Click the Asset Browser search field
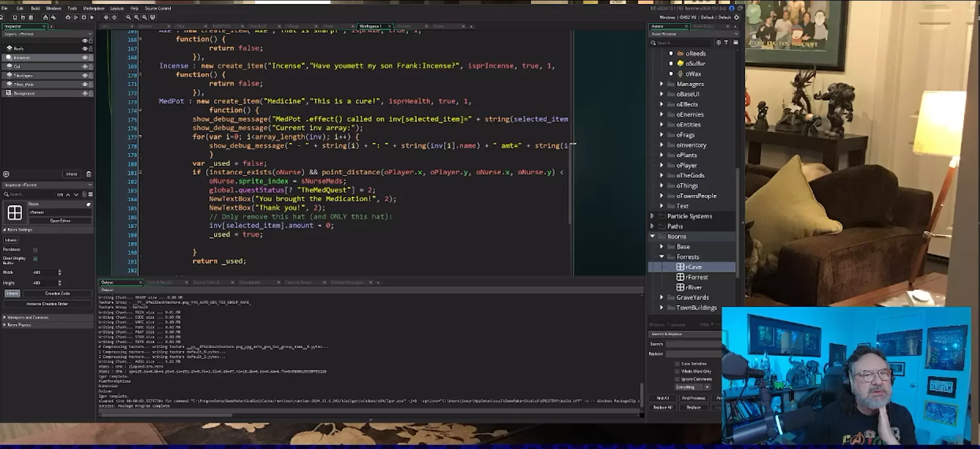This screenshot has height=449, width=980. click(x=681, y=43)
